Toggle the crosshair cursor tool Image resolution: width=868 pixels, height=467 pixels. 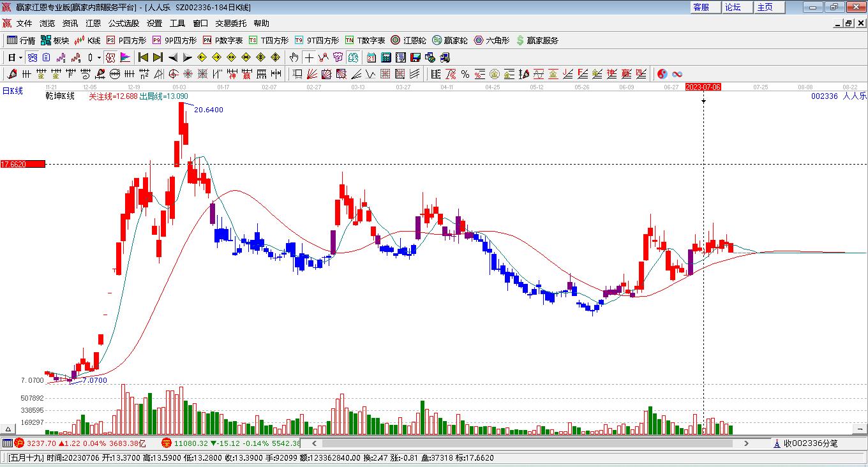309,57
